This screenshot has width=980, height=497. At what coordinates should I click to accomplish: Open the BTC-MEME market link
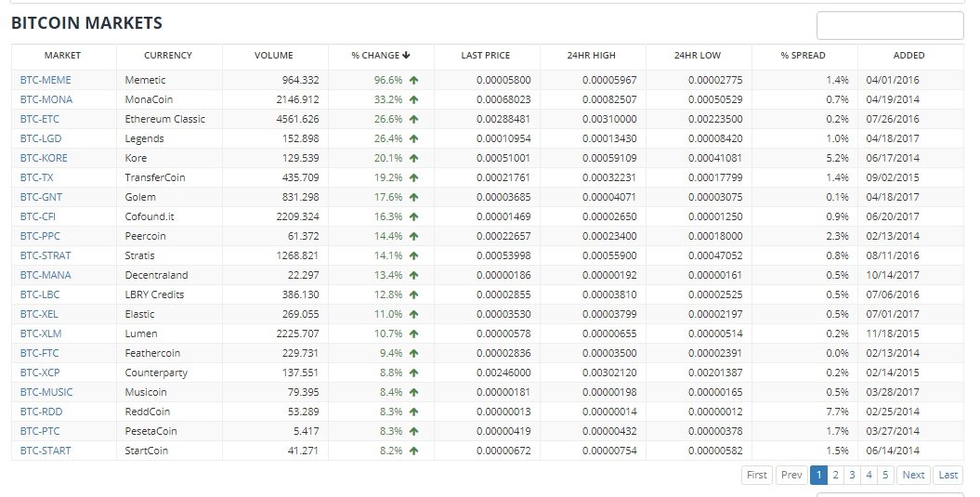click(x=46, y=80)
